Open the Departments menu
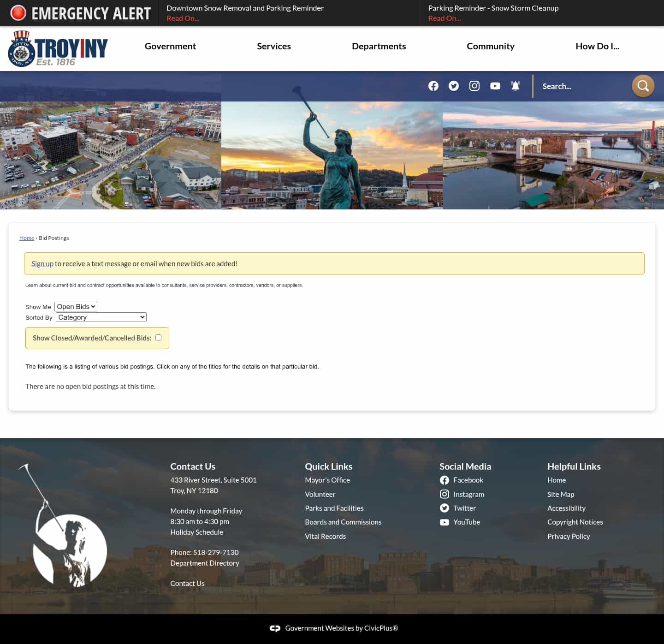 [x=379, y=46]
